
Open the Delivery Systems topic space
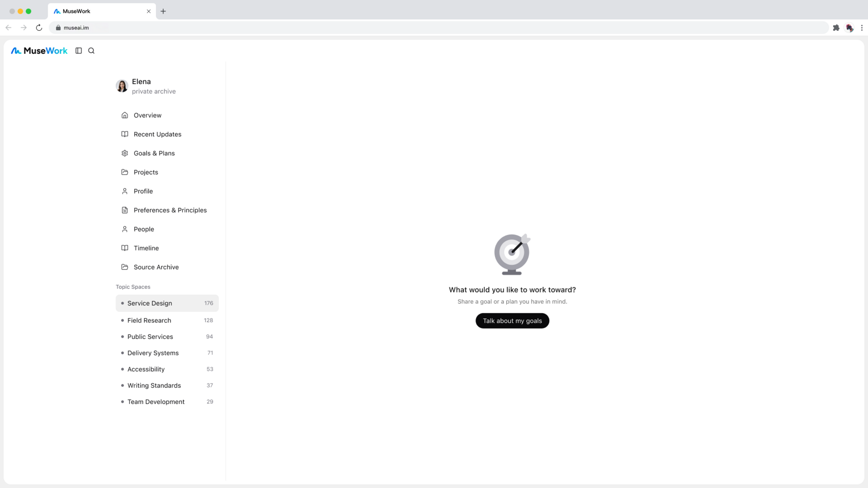point(167,353)
